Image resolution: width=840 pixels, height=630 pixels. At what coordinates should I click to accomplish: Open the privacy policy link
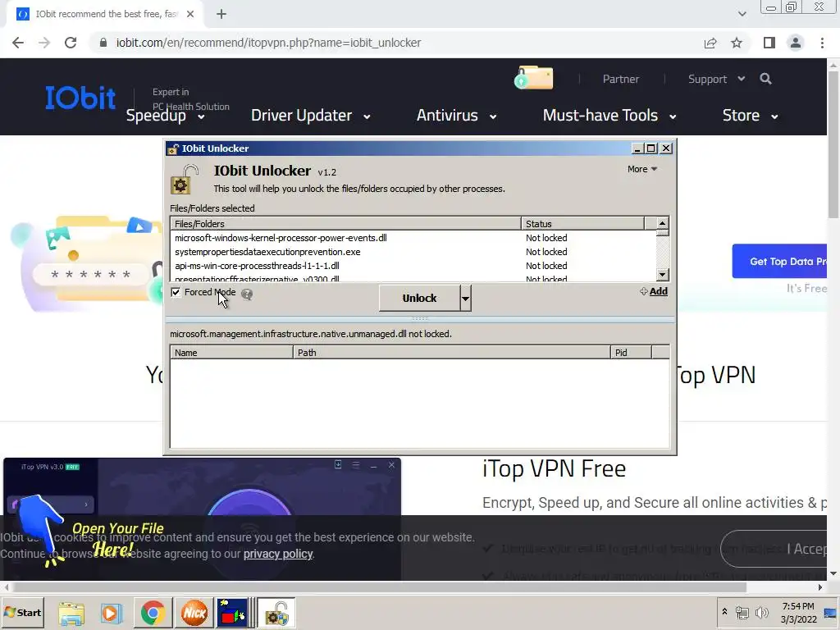click(278, 554)
